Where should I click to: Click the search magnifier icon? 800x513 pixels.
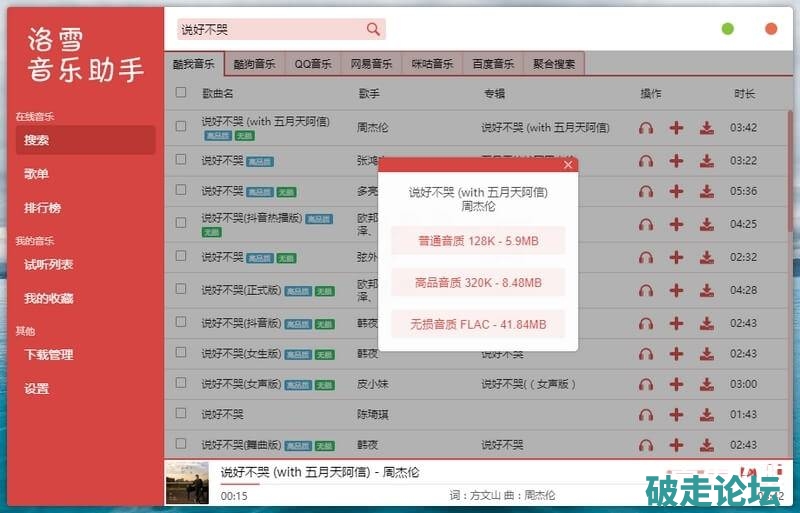[x=373, y=30]
